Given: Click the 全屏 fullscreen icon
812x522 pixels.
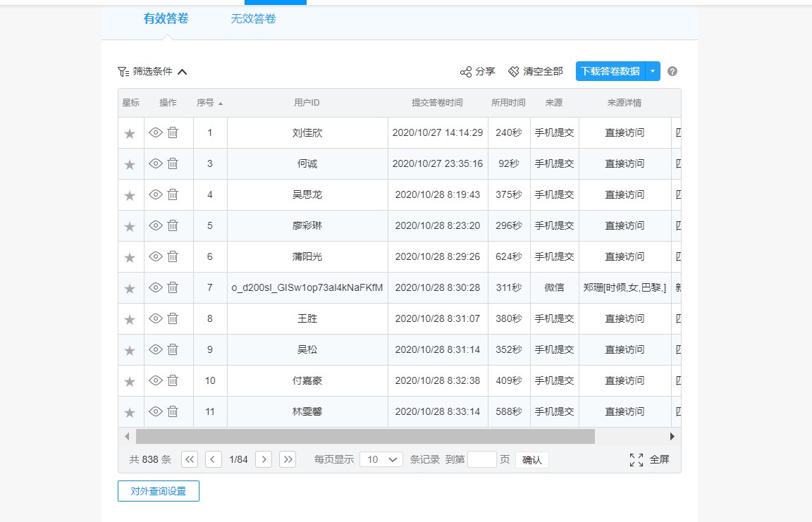Looking at the screenshot, I should [636, 459].
